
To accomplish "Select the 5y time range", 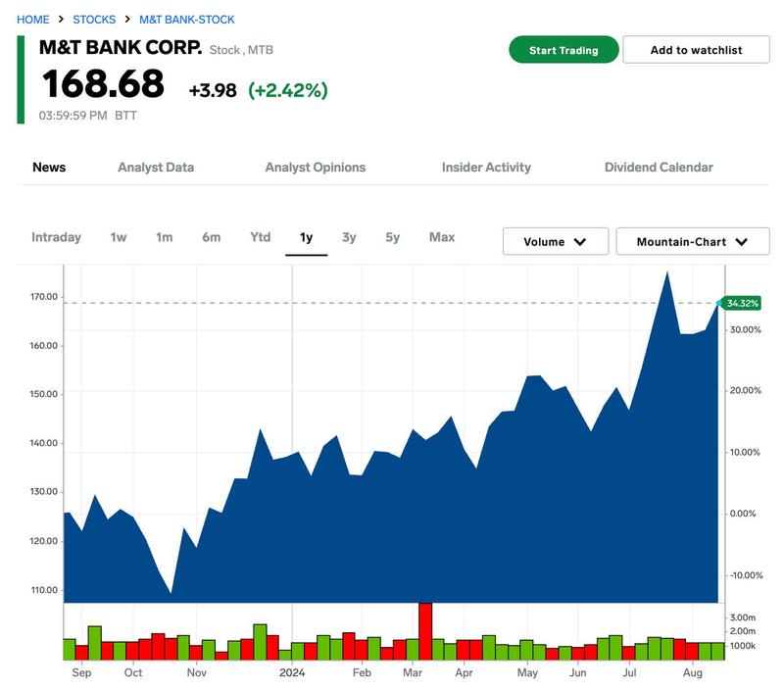I will click(x=392, y=237).
